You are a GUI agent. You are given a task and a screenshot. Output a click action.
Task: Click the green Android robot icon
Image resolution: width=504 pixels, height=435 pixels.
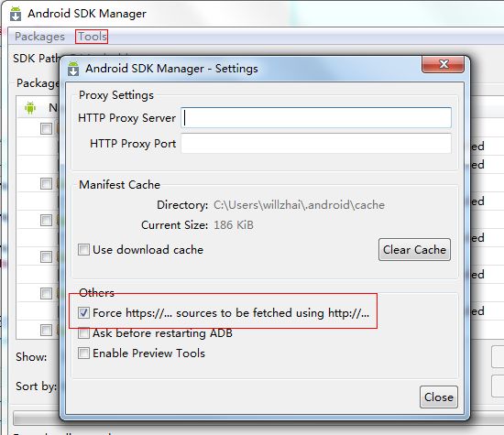[x=30, y=108]
